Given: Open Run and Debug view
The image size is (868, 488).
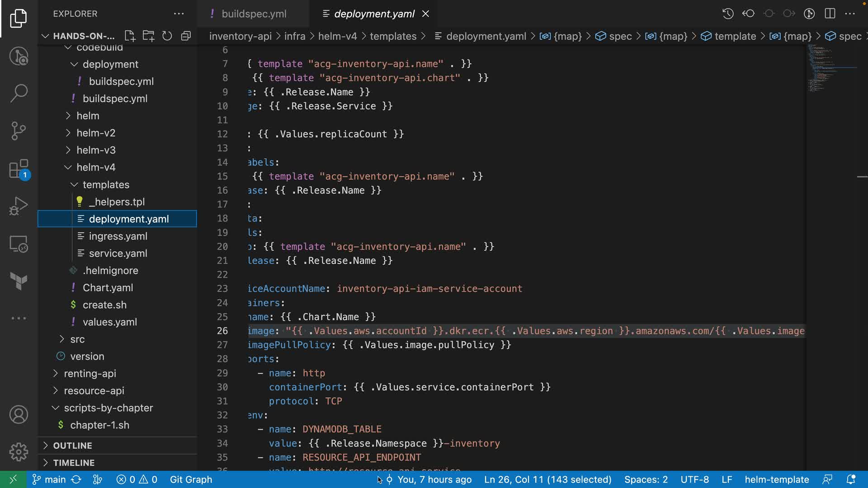Looking at the screenshot, I should [x=19, y=206].
